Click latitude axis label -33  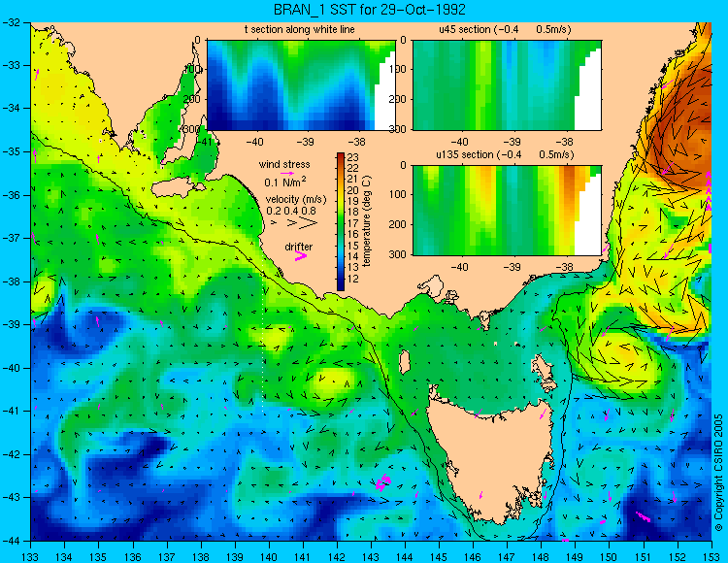[12, 65]
